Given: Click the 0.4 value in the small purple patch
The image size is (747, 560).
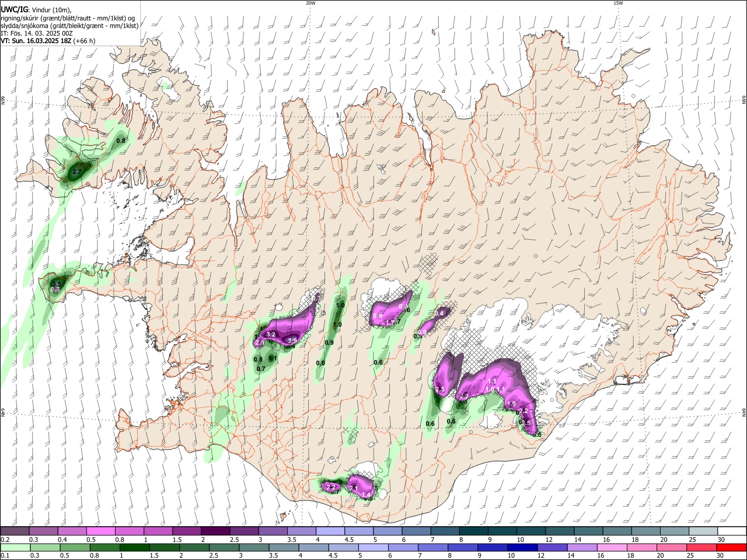Looking at the screenshot, I should (439, 314).
